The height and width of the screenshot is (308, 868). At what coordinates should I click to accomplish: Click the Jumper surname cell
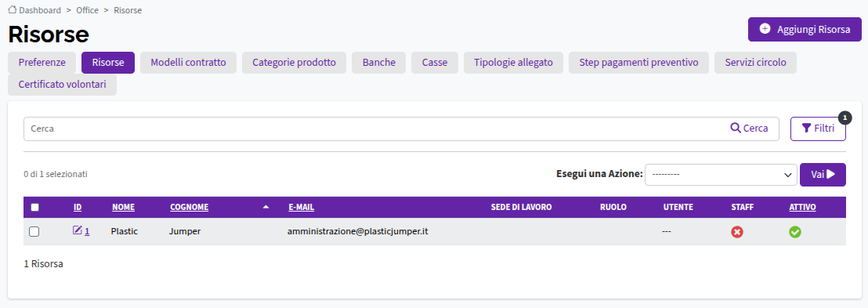[x=185, y=231]
